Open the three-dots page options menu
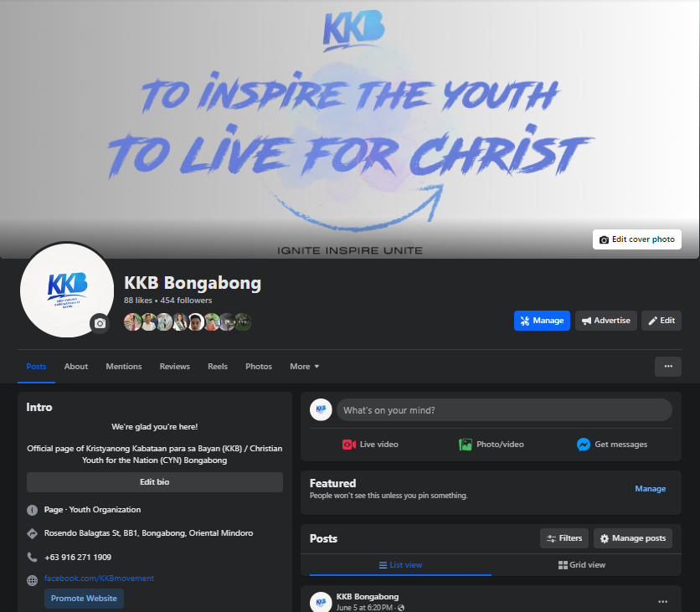 click(668, 367)
